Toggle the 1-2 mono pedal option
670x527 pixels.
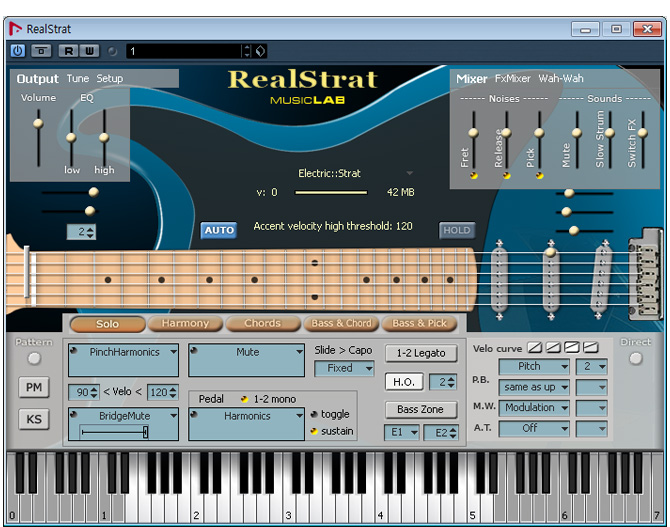coord(244,399)
